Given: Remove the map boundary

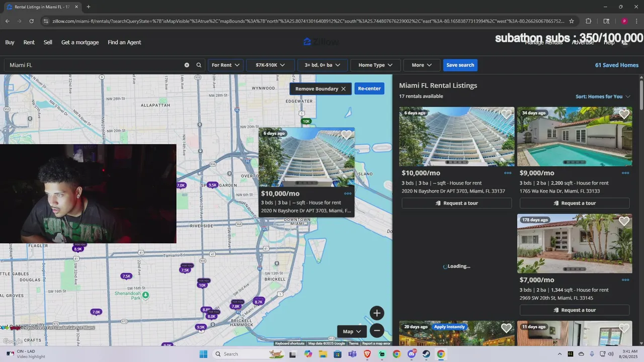Looking at the screenshot, I should [x=320, y=88].
